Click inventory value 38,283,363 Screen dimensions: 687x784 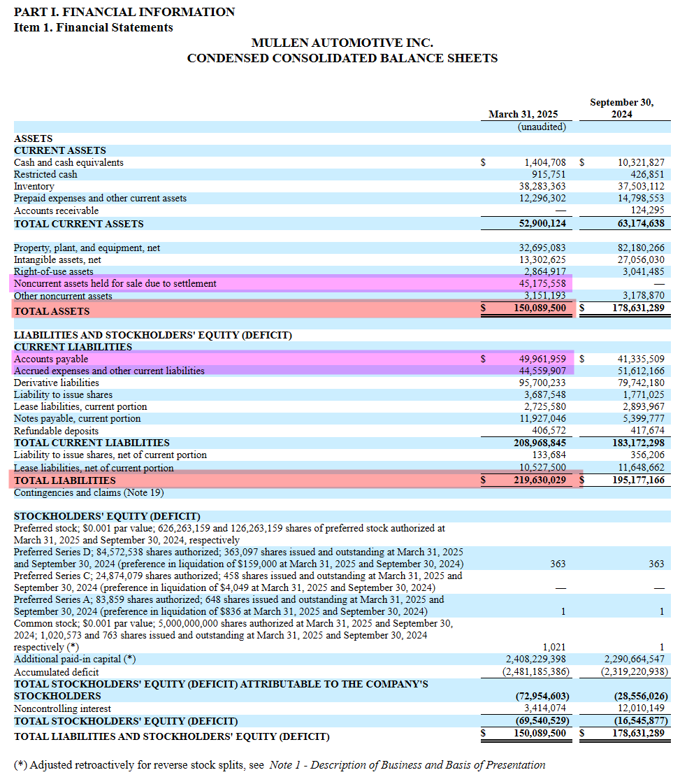542,187
